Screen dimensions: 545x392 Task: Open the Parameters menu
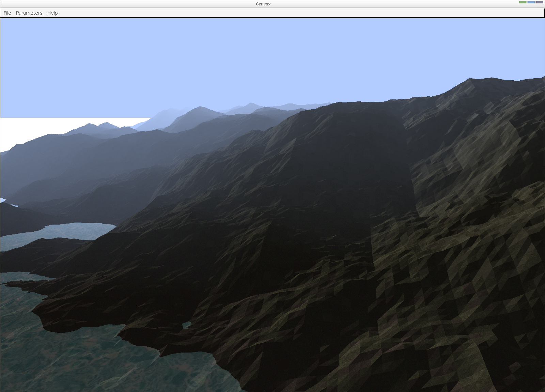point(29,13)
